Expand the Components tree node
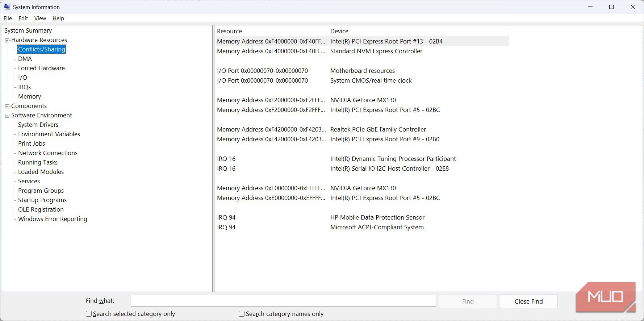The height and width of the screenshot is (321, 644). 7,106
